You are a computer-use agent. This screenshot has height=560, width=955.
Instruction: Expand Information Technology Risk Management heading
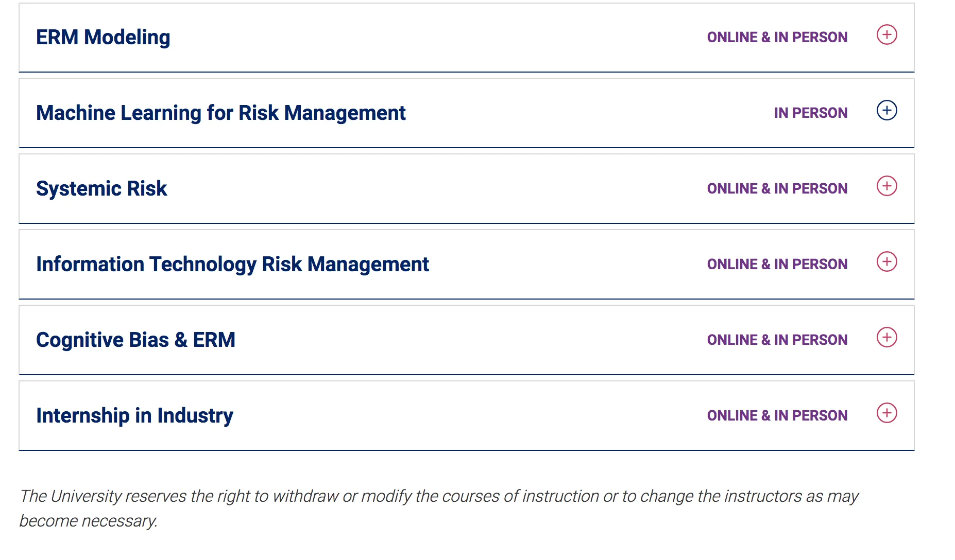coord(232,265)
